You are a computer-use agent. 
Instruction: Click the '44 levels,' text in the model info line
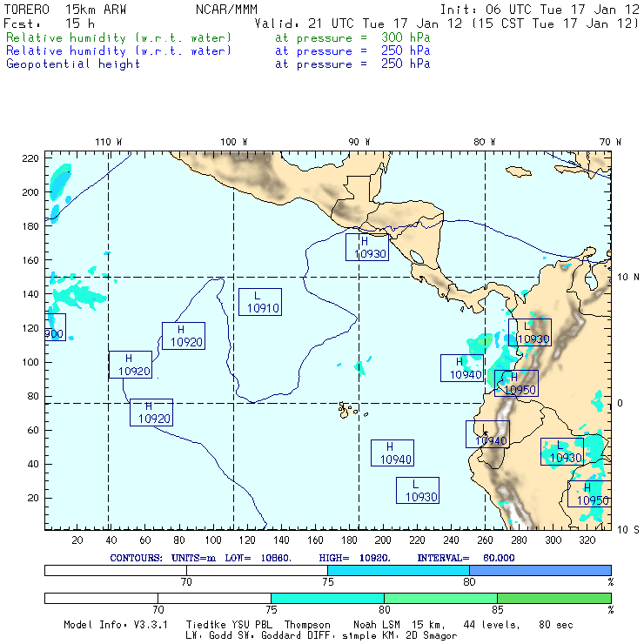[x=492, y=625]
